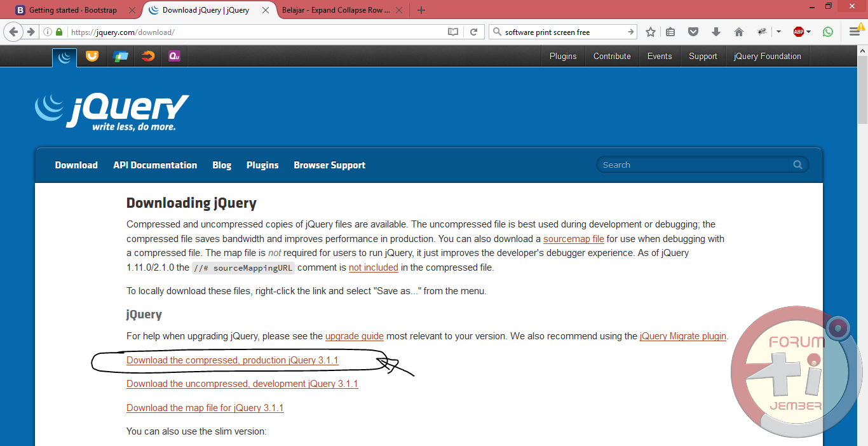868x446 pixels.
Task: Open a new tab with plus button
Action: coord(421,10)
